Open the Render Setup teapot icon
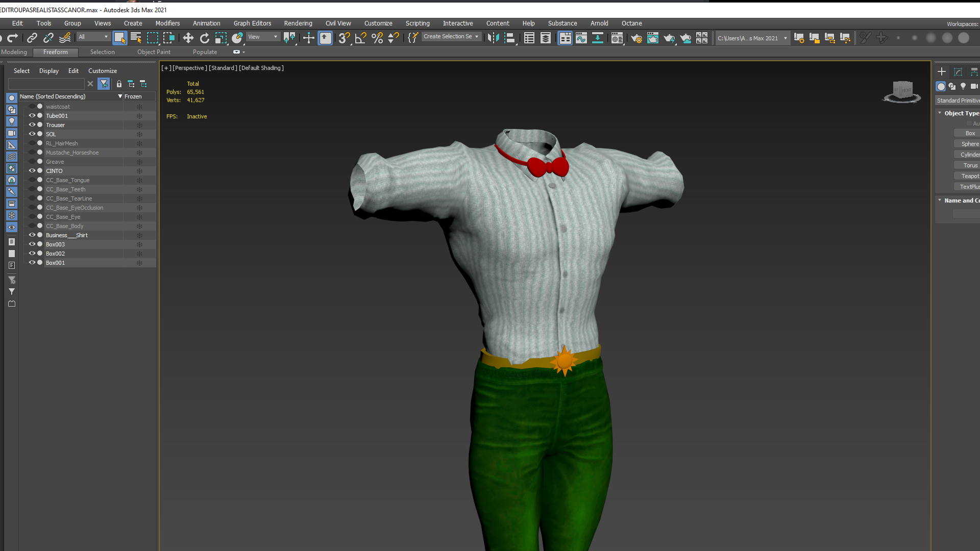980x551 pixels. (x=636, y=38)
